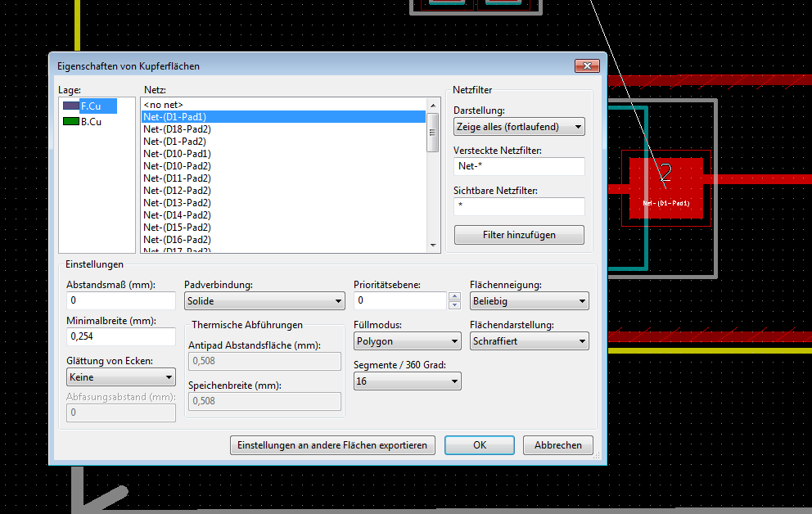
Task: Increase Prioritätsebene with the up arrow
Action: 454,296
